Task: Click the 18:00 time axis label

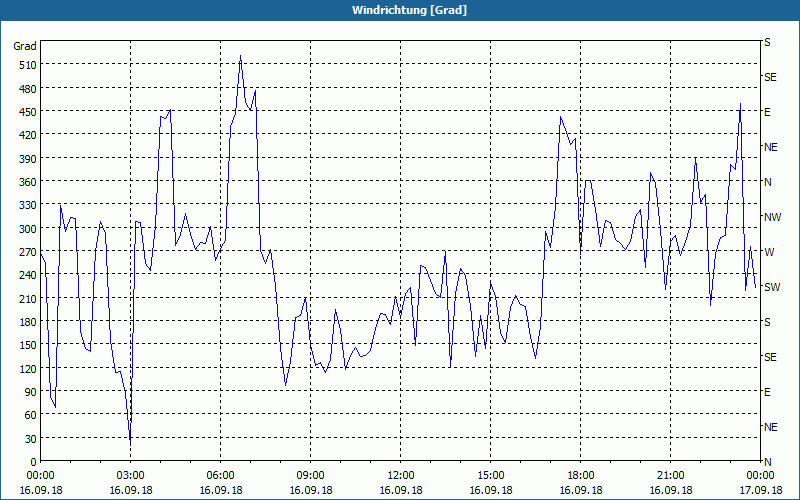Action: pyautogui.click(x=580, y=476)
